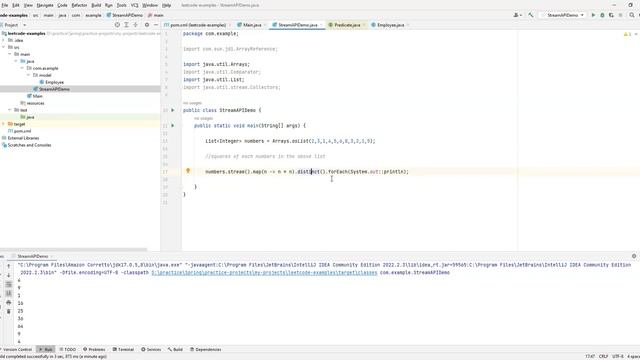The width and height of the screenshot is (640, 360).
Task: Toggle soft-wrap in the Run console
Action: tap(9, 284)
